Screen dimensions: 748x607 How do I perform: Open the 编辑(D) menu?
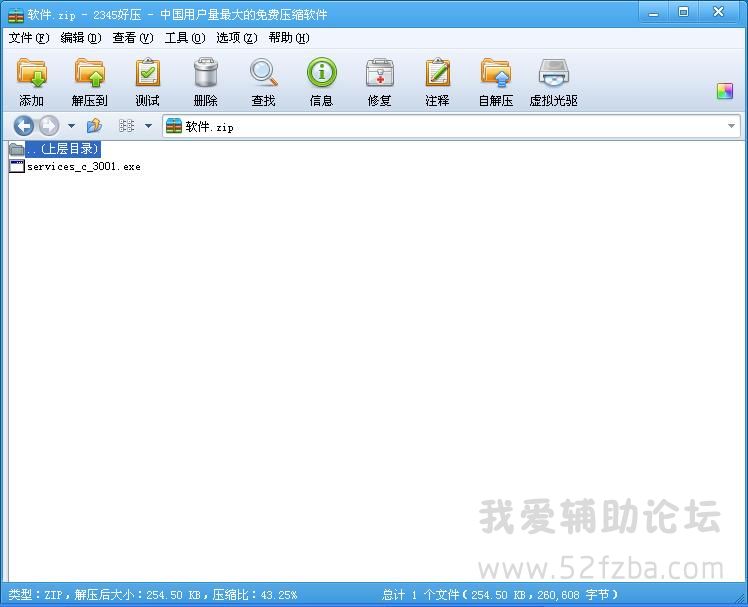(x=81, y=38)
